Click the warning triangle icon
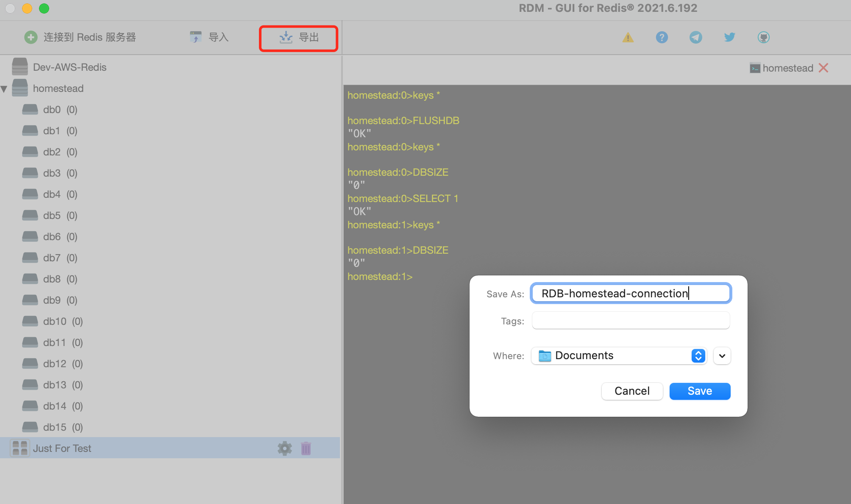Viewport: 851px width, 504px height. 628,37
